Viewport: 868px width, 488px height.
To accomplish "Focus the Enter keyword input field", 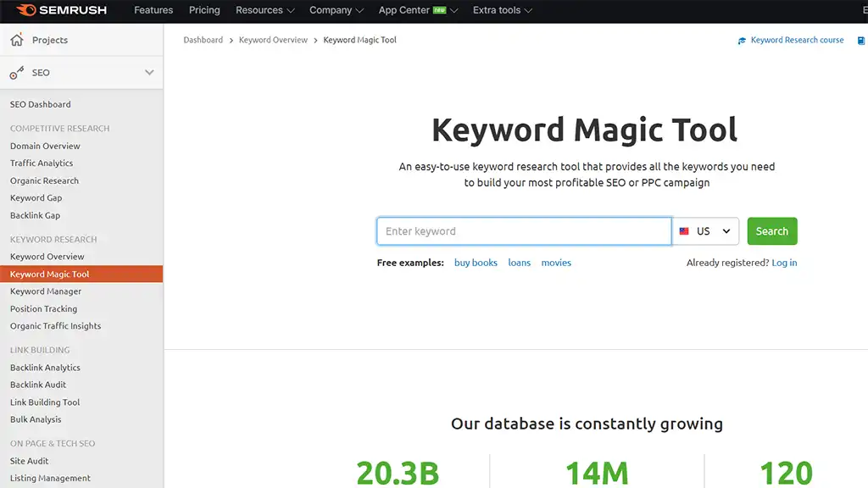I will pos(524,231).
